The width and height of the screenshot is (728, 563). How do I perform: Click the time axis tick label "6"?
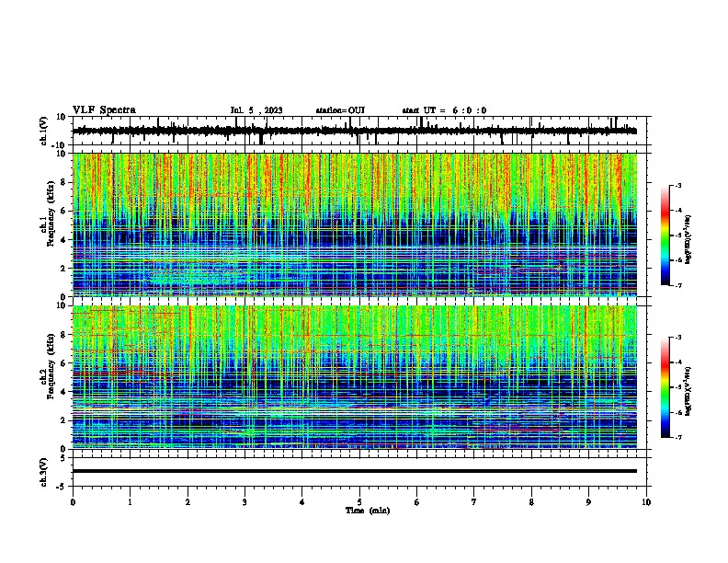(417, 502)
